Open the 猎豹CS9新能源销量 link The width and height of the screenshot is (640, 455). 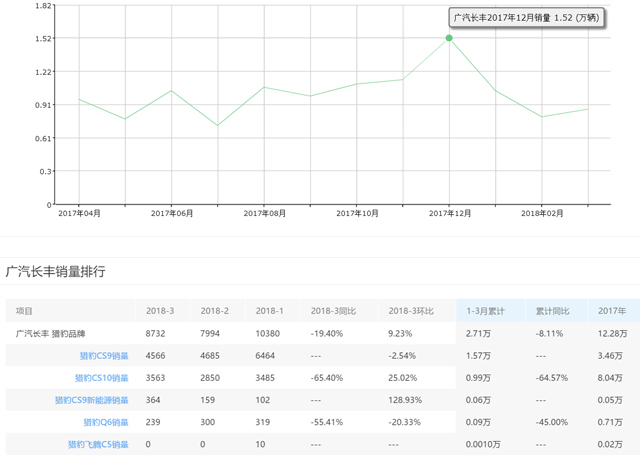[92, 400]
